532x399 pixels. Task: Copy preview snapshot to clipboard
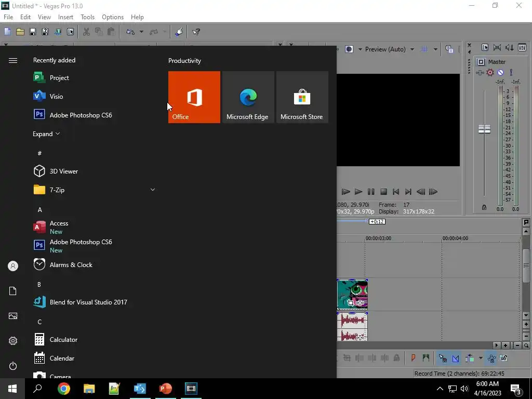449,49
